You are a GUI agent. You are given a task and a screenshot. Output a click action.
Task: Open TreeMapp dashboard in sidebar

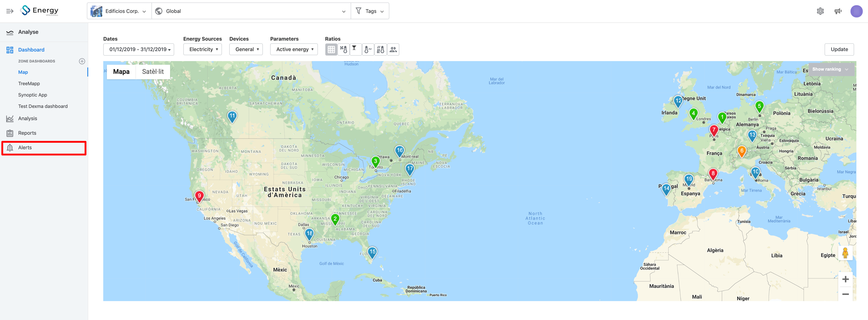(29, 84)
